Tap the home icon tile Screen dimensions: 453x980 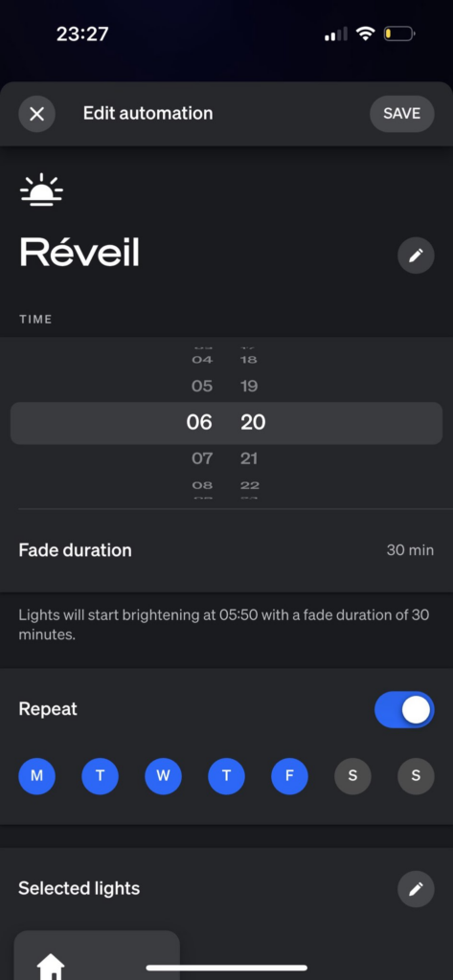(97, 955)
